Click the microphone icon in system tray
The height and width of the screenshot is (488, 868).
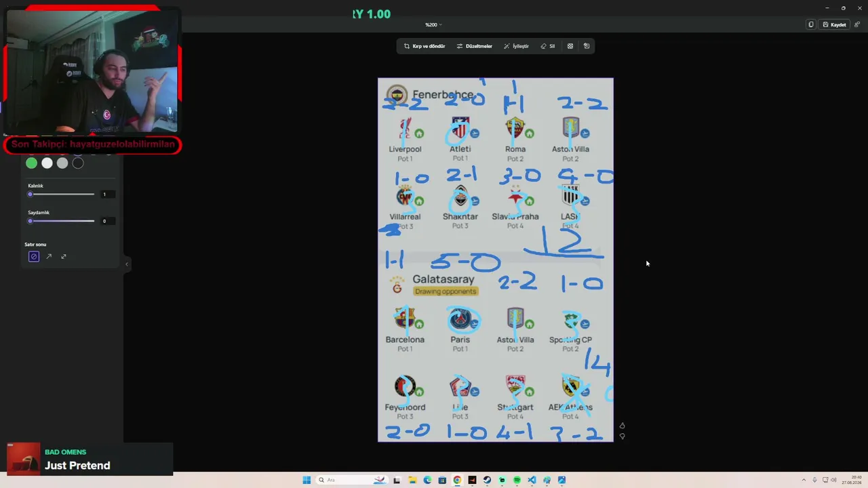(x=814, y=480)
